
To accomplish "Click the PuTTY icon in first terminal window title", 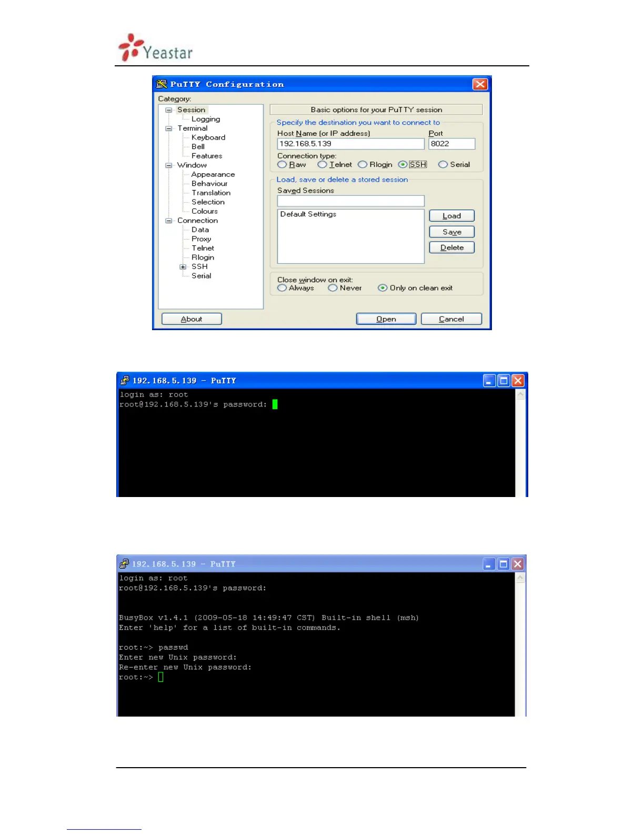I will pyautogui.click(x=125, y=380).
